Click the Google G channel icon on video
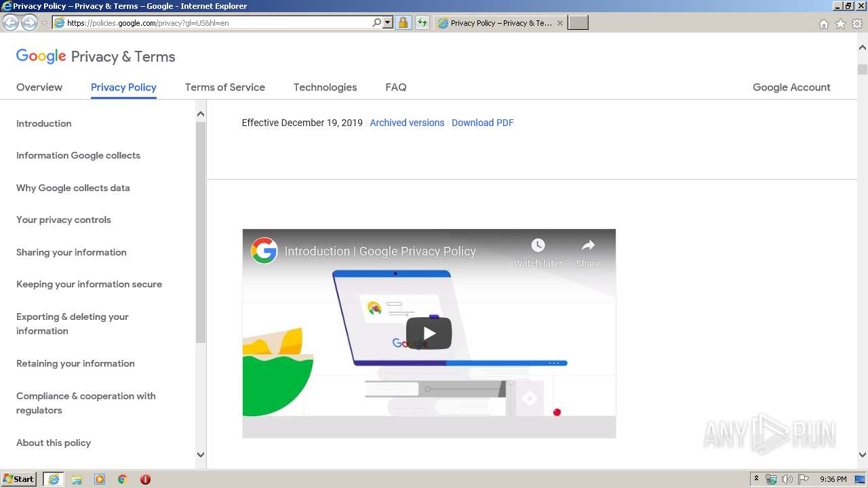 264,251
